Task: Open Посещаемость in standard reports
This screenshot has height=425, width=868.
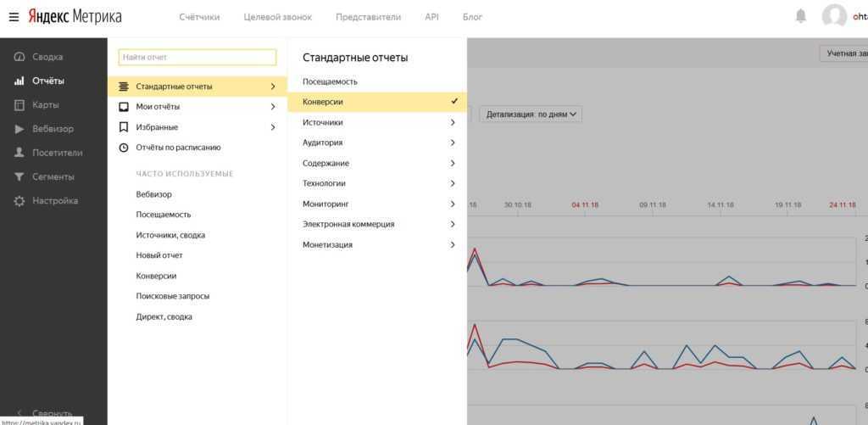Action: [330, 81]
